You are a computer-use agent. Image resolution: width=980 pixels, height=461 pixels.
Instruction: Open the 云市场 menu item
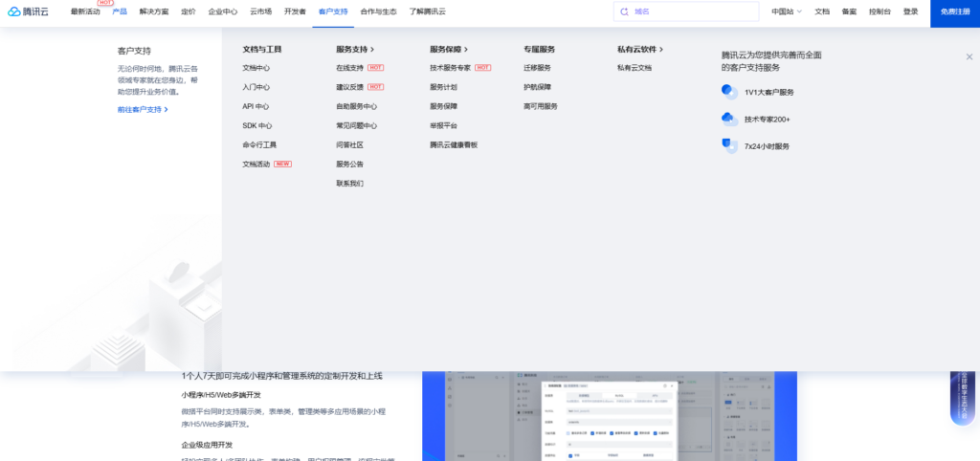tap(260, 11)
